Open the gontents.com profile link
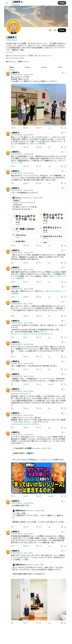Viewport: 72px width, 644px height. click(x=46, y=55)
